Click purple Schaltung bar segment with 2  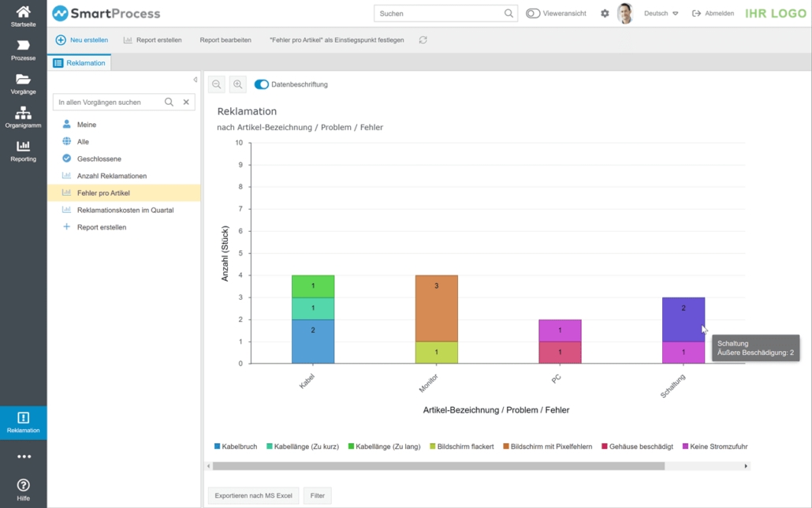(x=683, y=319)
